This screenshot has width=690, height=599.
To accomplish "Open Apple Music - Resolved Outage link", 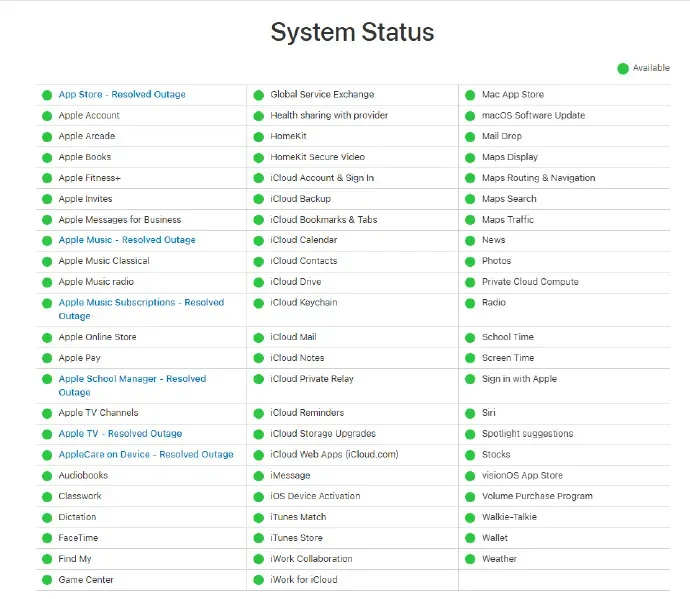I will pyautogui.click(x=127, y=240).
